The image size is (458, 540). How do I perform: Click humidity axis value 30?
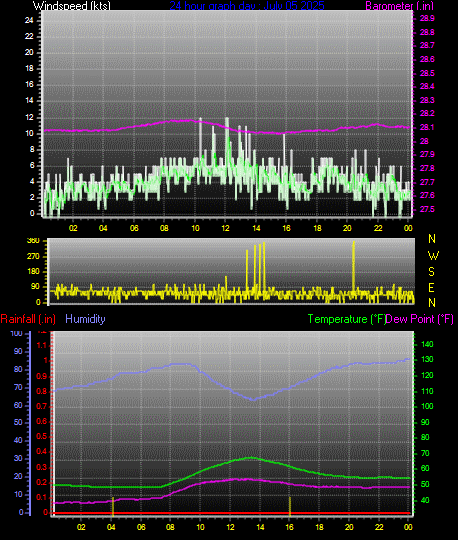click(x=18, y=458)
